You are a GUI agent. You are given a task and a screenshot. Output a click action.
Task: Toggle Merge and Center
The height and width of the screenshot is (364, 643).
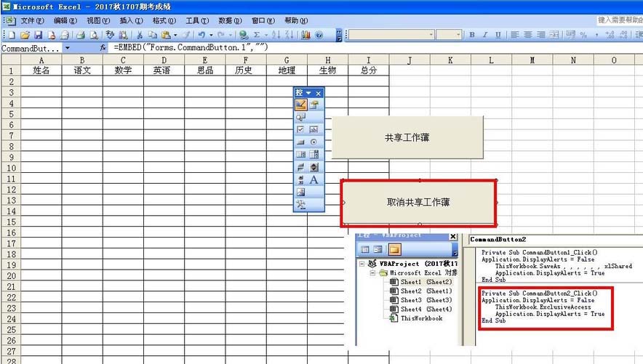(x=554, y=35)
